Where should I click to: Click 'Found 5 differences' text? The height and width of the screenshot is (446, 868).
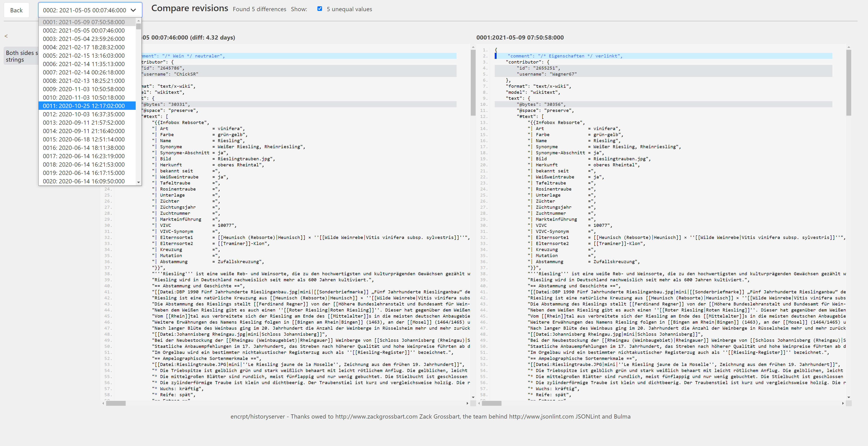[x=259, y=9]
